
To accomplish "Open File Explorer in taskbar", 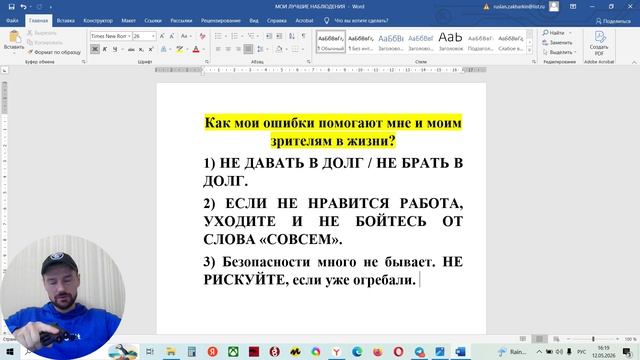I will [171, 351].
